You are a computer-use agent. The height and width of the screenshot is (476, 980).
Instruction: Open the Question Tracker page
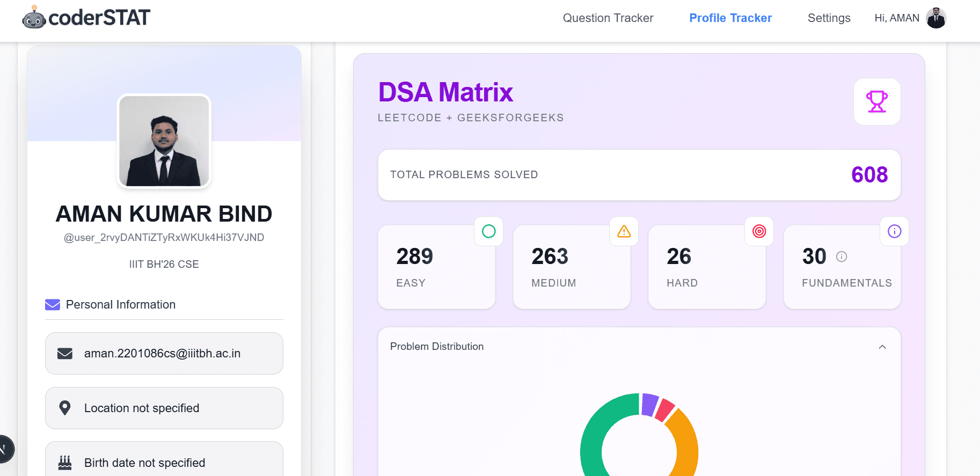coord(608,18)
